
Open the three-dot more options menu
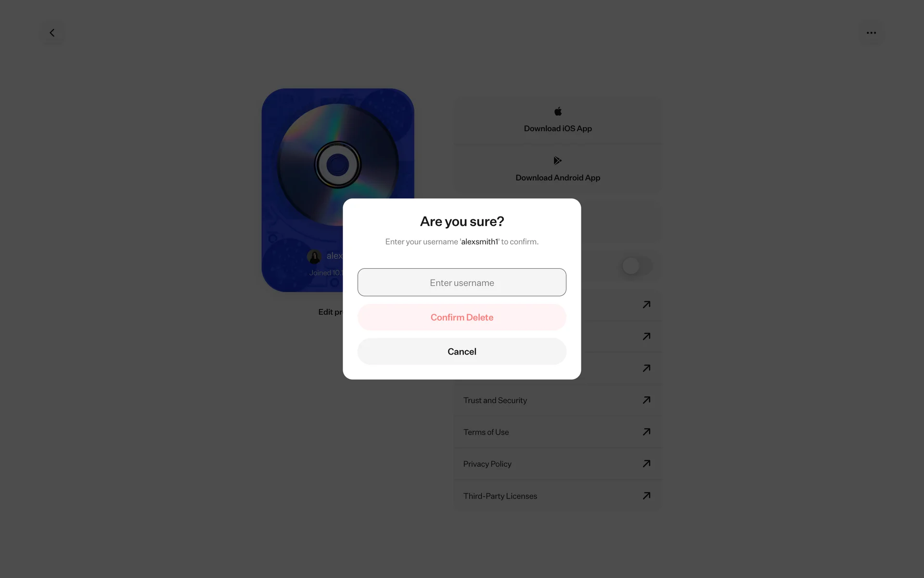coord(871,33)
